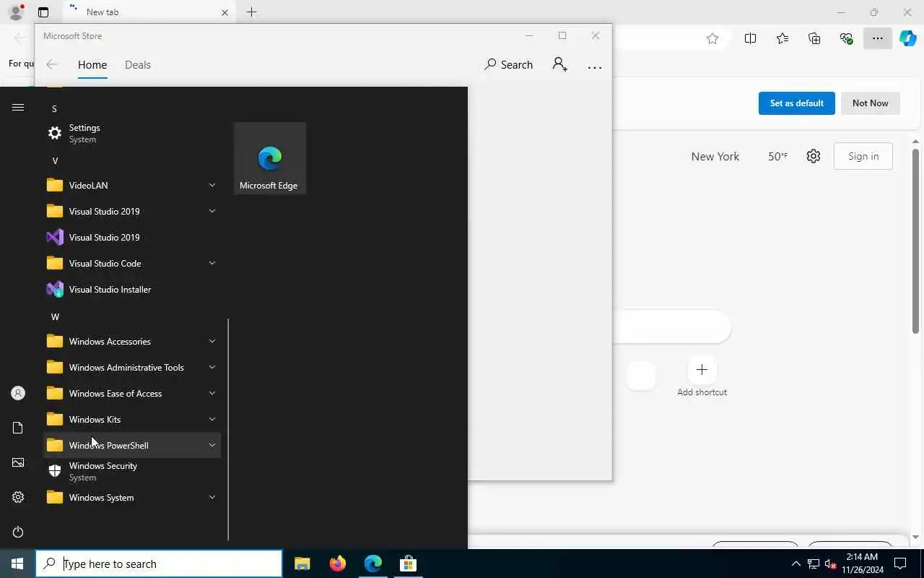Click Microsoft Store back arrow
This screenshot has height=578, width=924.
coord(52,64)
